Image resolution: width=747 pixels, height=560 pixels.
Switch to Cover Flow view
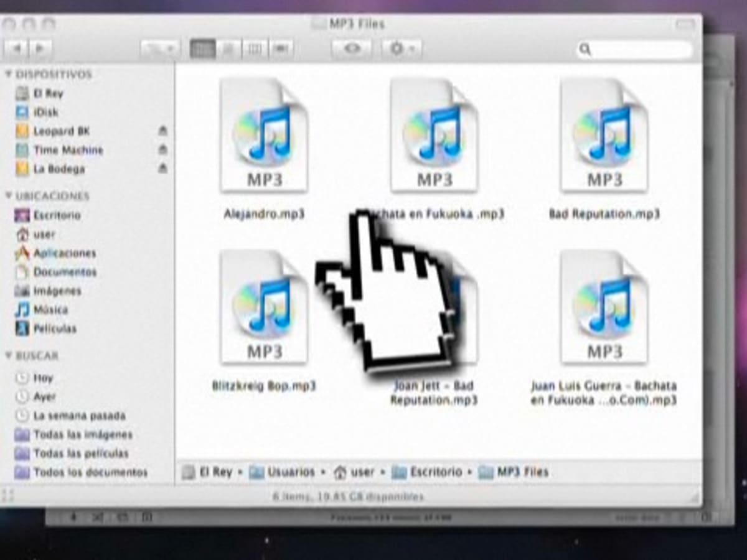[281, 49]
